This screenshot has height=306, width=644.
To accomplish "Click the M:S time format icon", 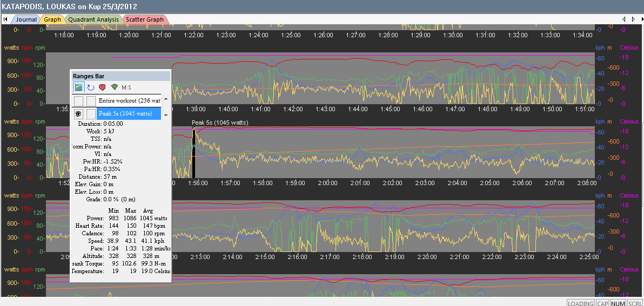I will 127,87.
